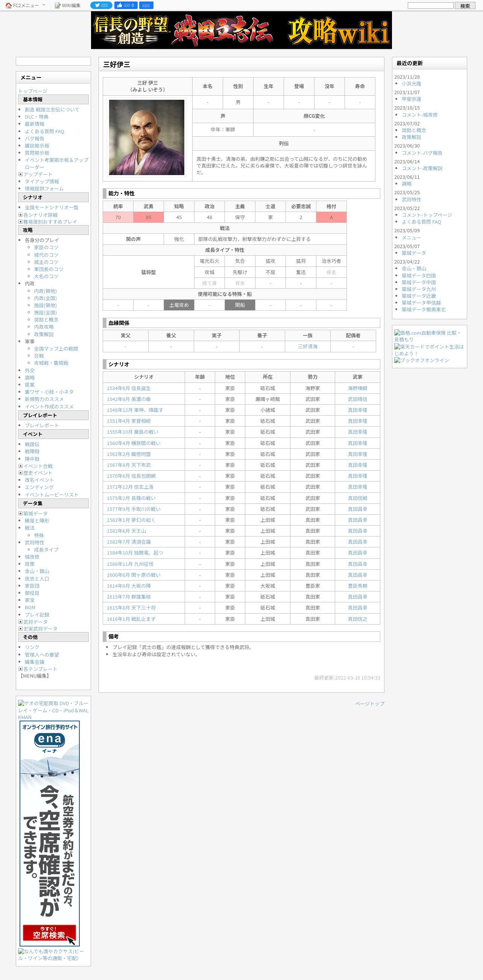Open バグ報告 menu link
The image size is (483, 980).
pyautogui.click(x=34, y=139)
